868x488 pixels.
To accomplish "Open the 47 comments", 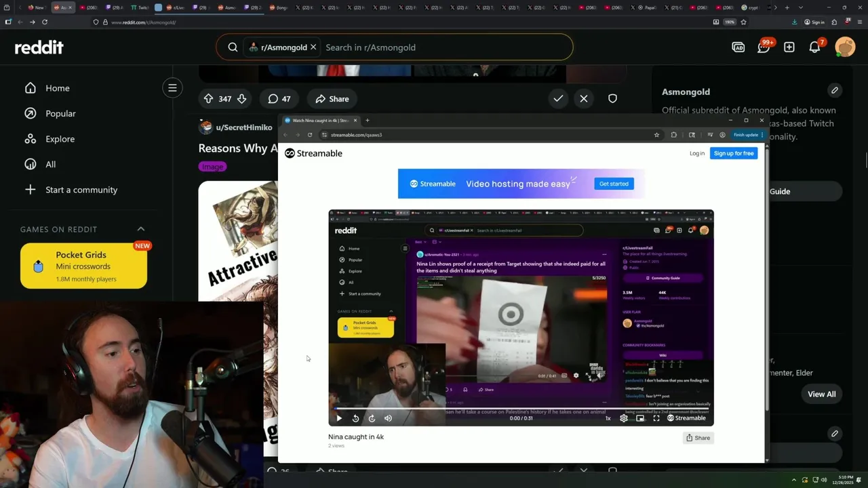I will pyautogui.click(x=279, y=99).
